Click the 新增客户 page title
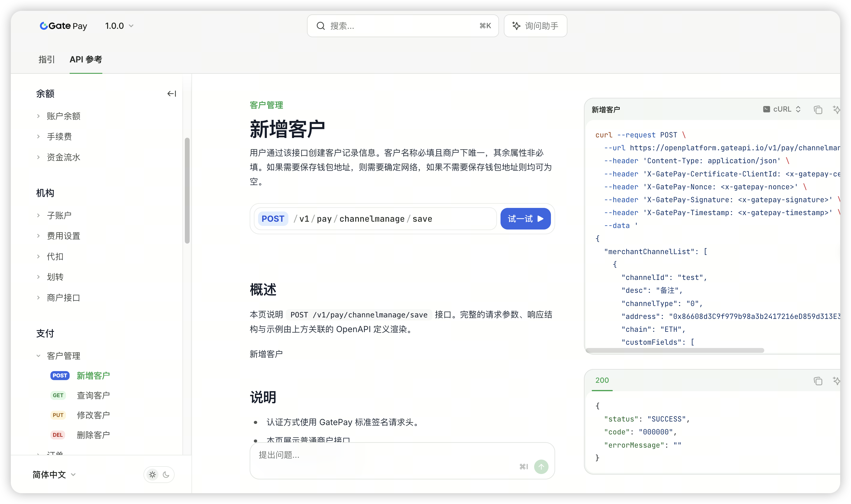 (x=287, y=129)
